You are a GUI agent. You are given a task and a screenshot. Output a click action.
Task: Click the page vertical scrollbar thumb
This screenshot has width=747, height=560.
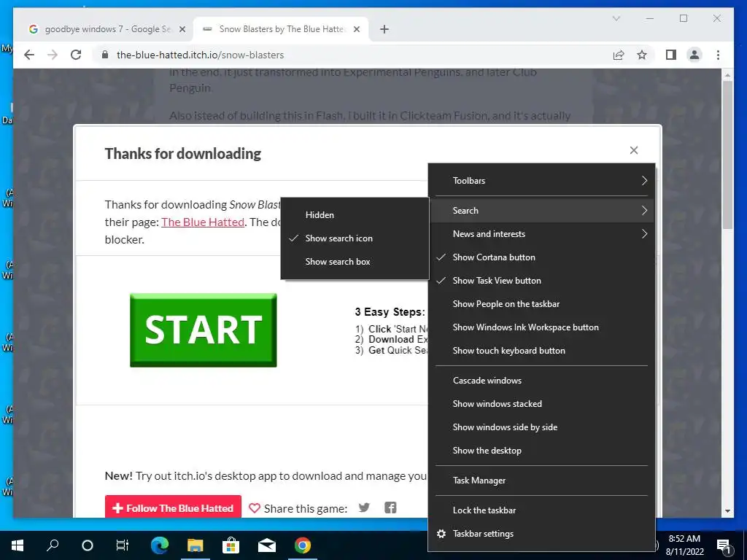(x=727, y=155)
